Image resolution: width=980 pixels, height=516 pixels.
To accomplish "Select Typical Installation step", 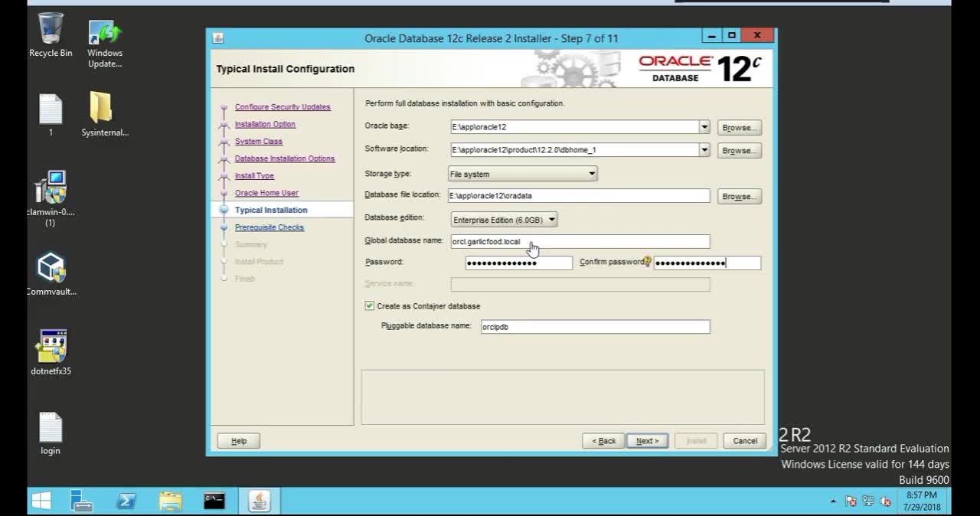I will 271,210.
